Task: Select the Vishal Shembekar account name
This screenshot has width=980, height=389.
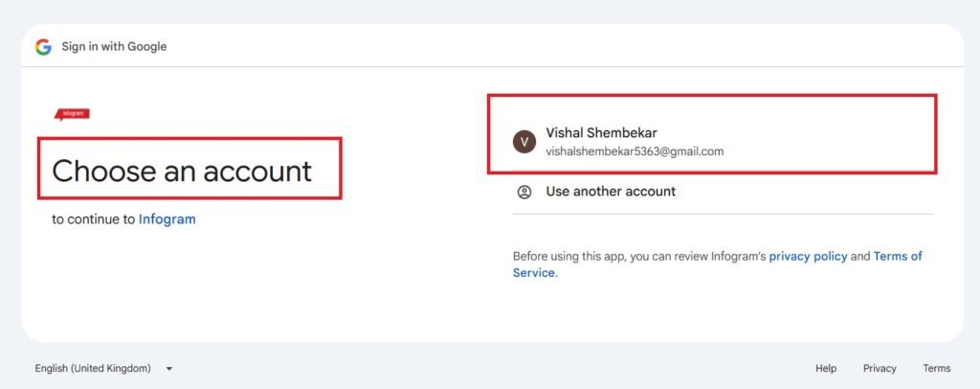Action: pyautogui.click(x=601, y=132)
